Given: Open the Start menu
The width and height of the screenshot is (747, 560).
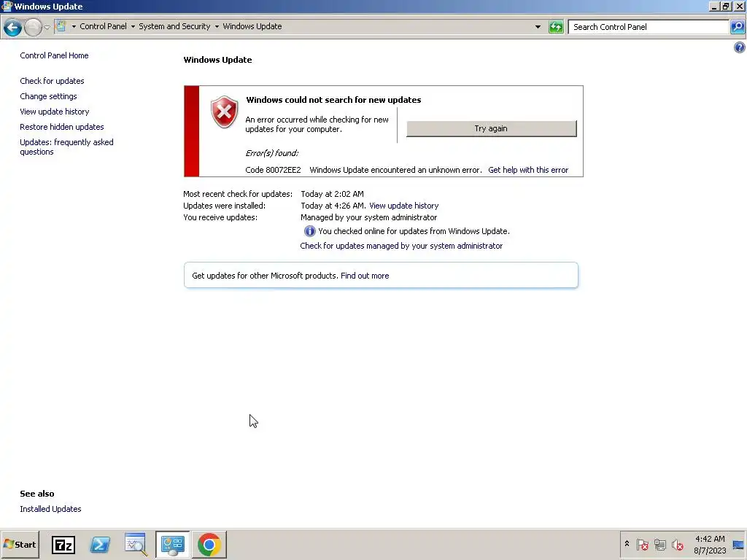Looking at the screenshot, I should coord(20,544).
